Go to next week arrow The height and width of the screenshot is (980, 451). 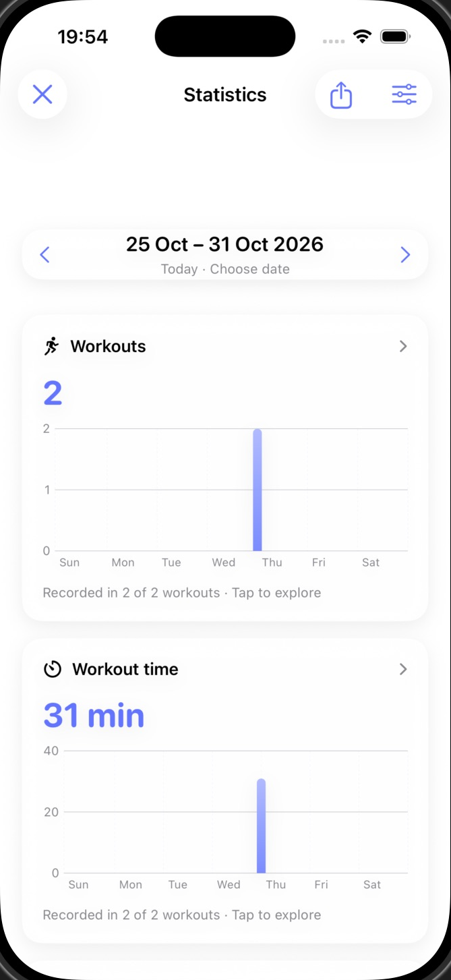(405, 254)
